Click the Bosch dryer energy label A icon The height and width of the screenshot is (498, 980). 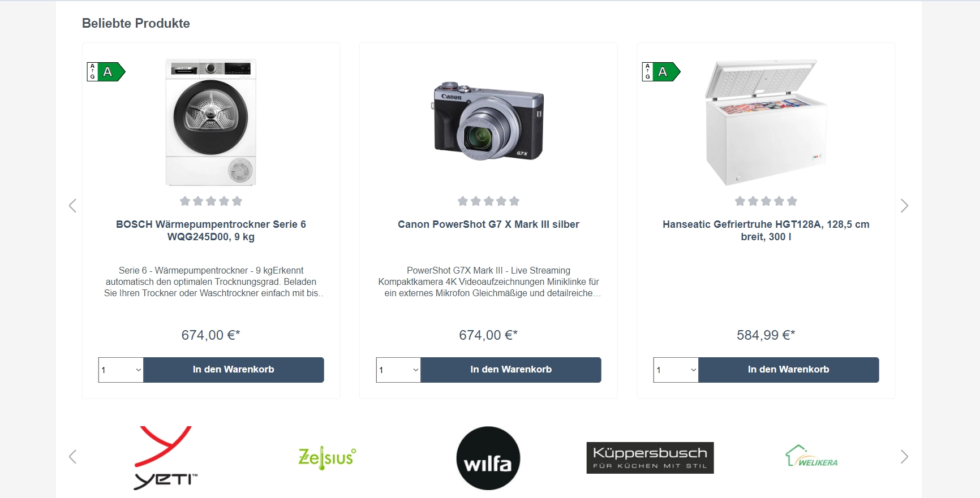[106, 72]
